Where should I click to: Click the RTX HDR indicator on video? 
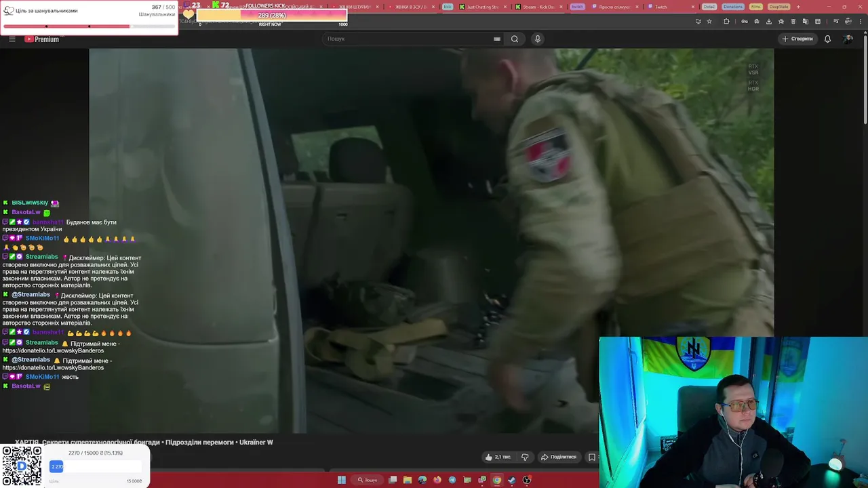753,85
